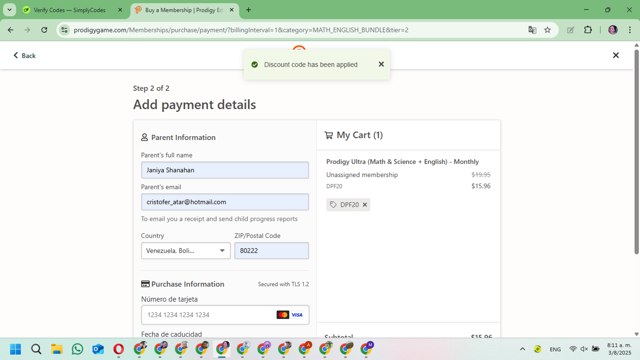
Task: Click the 'Add payment details' heading
Action: [194, 104]
